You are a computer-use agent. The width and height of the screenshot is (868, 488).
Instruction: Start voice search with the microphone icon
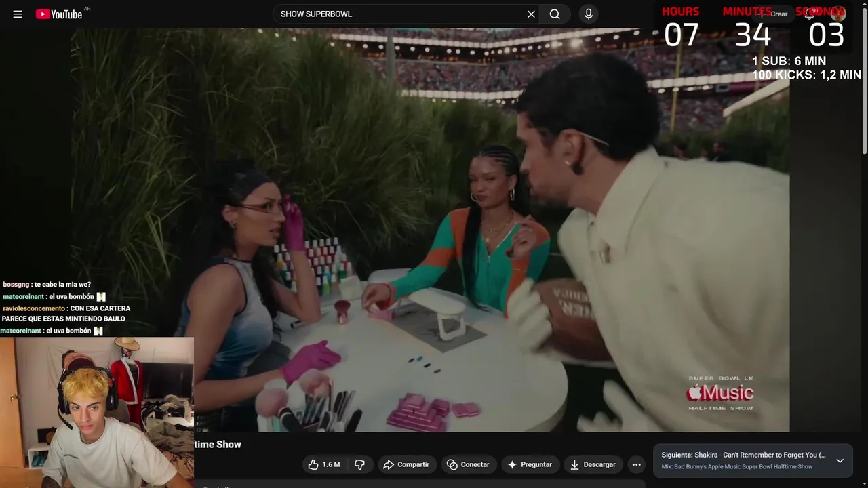pos(589,14)
